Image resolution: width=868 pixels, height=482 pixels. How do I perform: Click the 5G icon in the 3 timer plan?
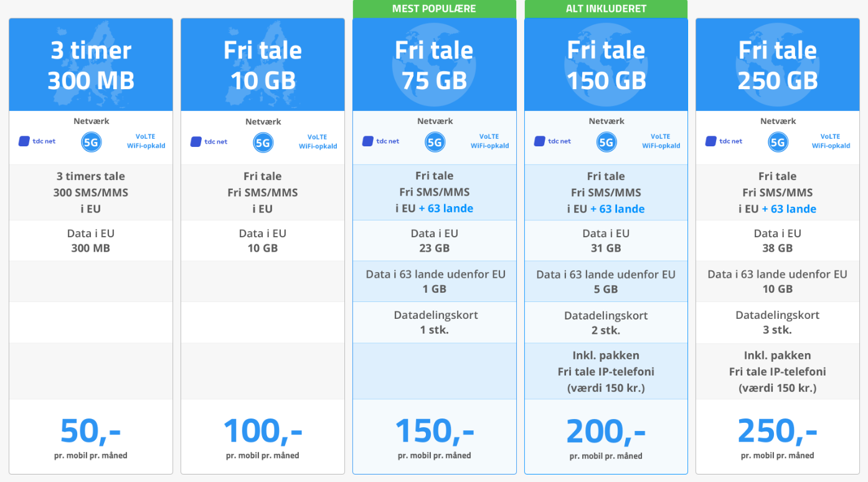pos(92,143)
